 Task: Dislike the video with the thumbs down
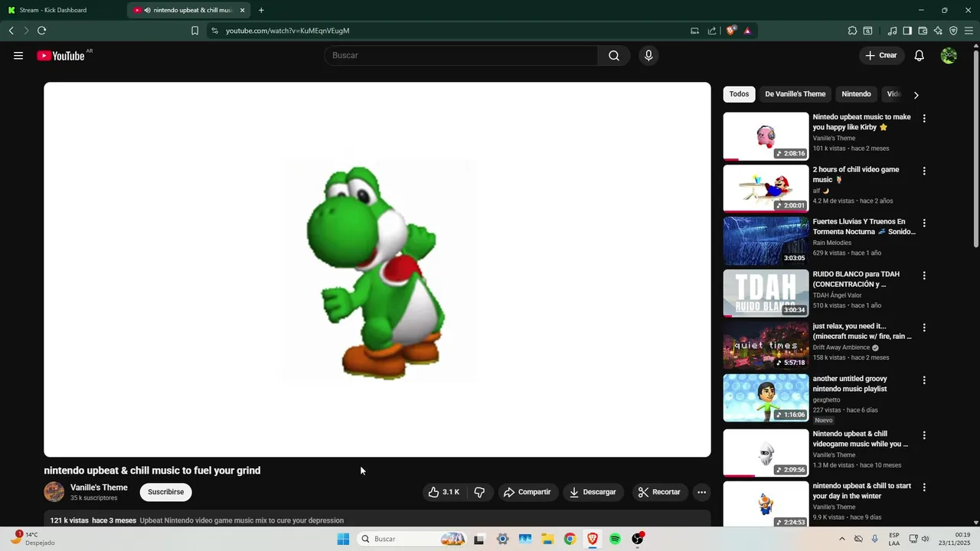[479, 492]
